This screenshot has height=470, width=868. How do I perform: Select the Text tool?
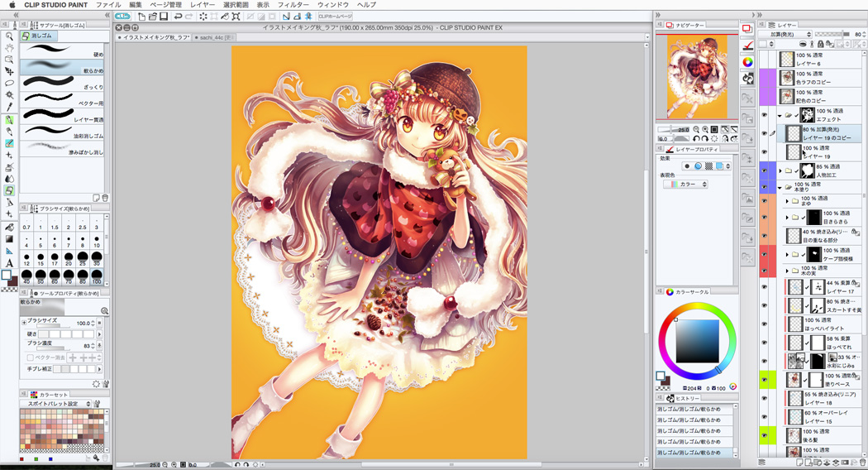9,262
